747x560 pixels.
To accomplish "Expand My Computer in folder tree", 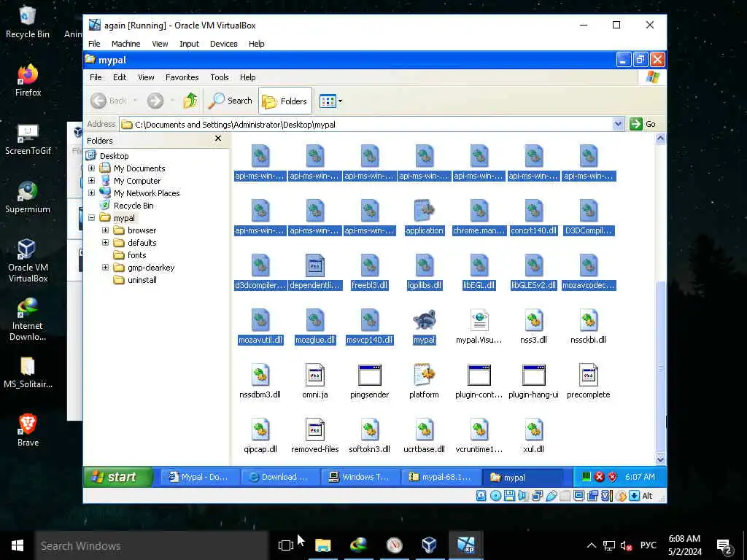I will [91, 181].
